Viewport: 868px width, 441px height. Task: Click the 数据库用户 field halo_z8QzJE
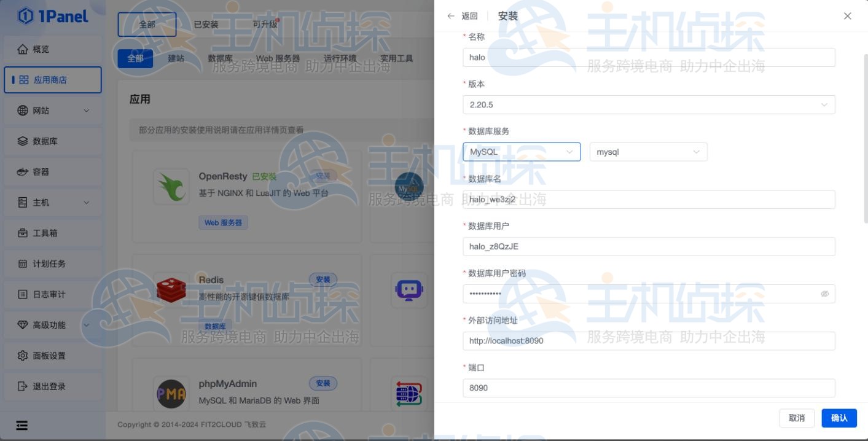point(649,246)
